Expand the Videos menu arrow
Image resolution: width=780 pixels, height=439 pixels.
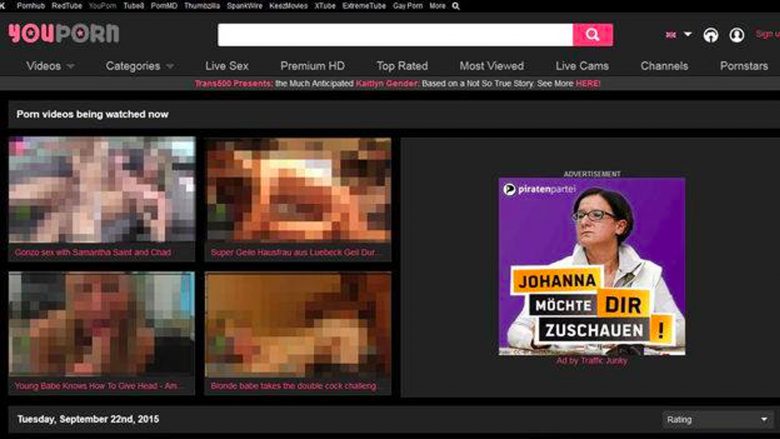coord(71,66)
